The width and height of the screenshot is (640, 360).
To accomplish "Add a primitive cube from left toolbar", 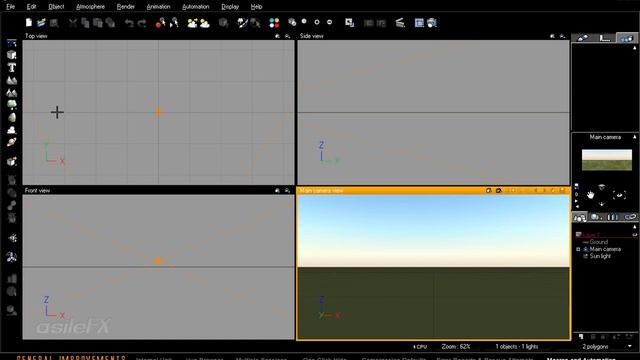I will point(12,55).
